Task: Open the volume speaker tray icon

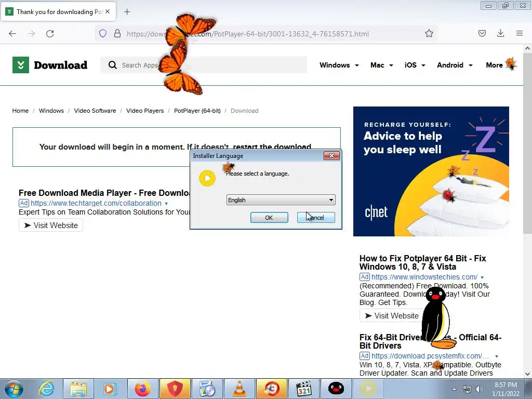Action: [480, 389]
